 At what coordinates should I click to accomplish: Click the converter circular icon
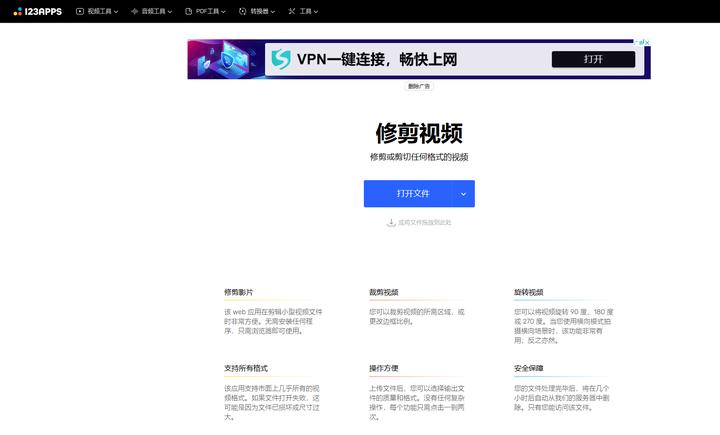[x=242, y=11]
